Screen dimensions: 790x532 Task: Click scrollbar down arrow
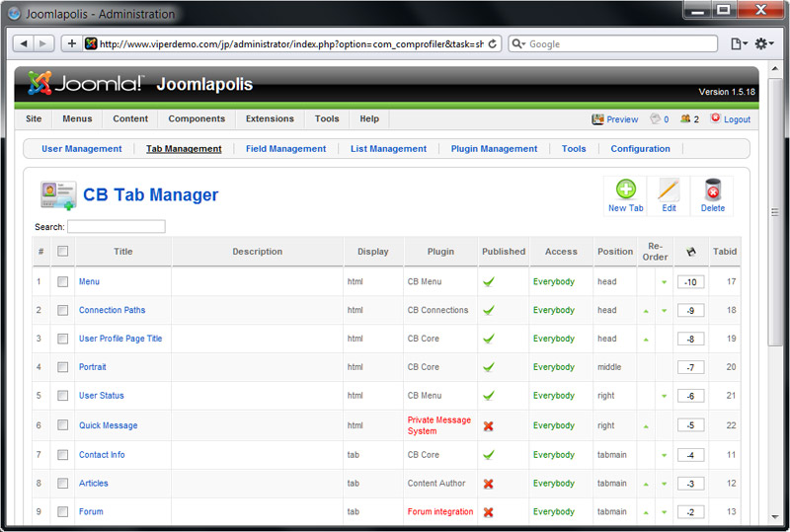(774, 517)
